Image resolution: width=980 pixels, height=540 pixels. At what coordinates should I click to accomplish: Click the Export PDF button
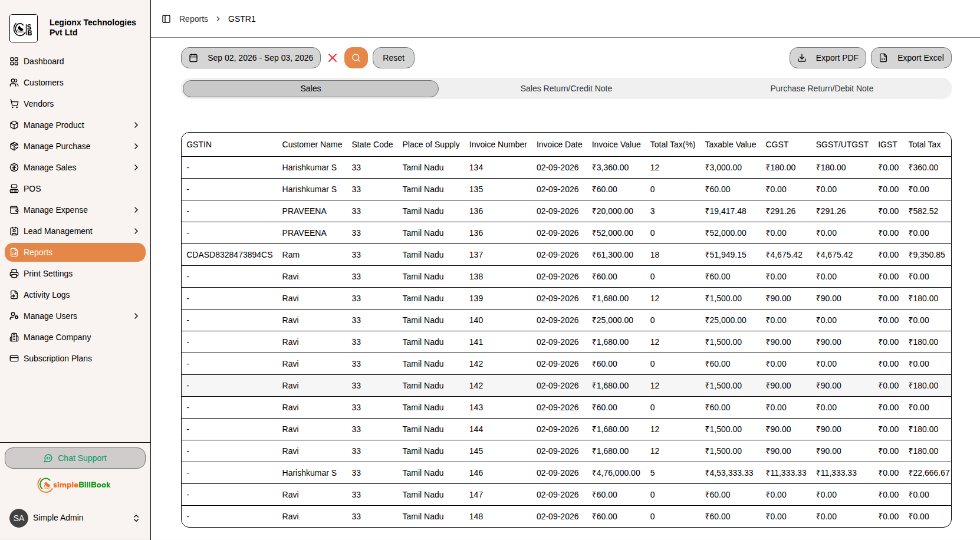828,58
